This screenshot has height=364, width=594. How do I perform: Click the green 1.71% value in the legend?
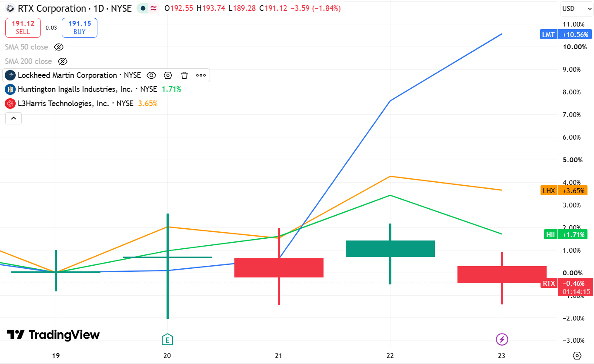[x=171, y=89]
